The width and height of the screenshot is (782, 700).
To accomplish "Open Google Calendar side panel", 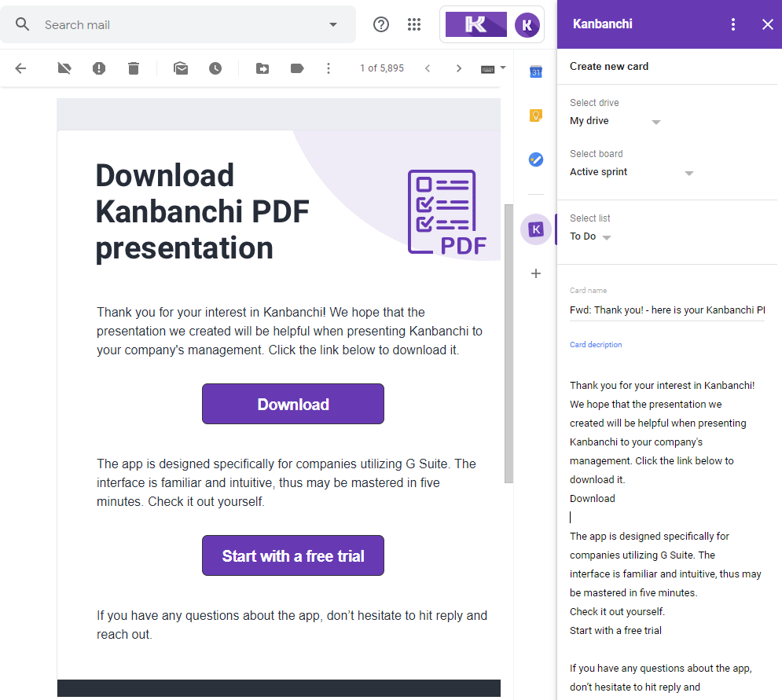I will click(536, 71).
